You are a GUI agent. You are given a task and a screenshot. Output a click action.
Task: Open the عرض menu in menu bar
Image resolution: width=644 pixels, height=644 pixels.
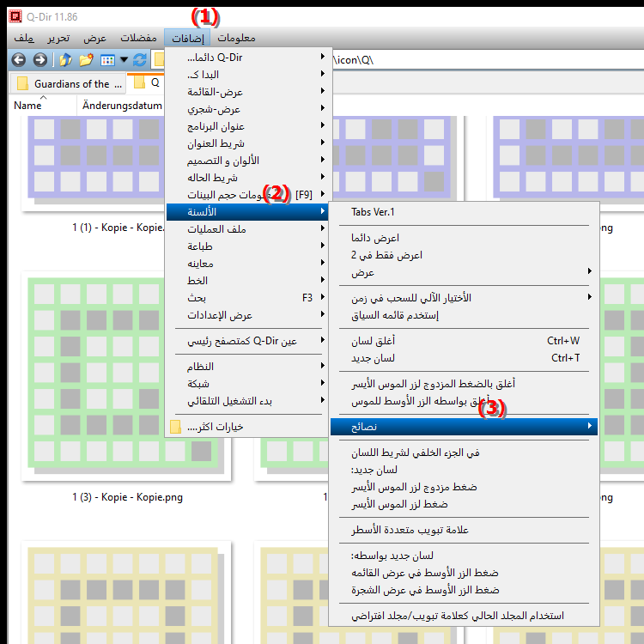point(94,38)
